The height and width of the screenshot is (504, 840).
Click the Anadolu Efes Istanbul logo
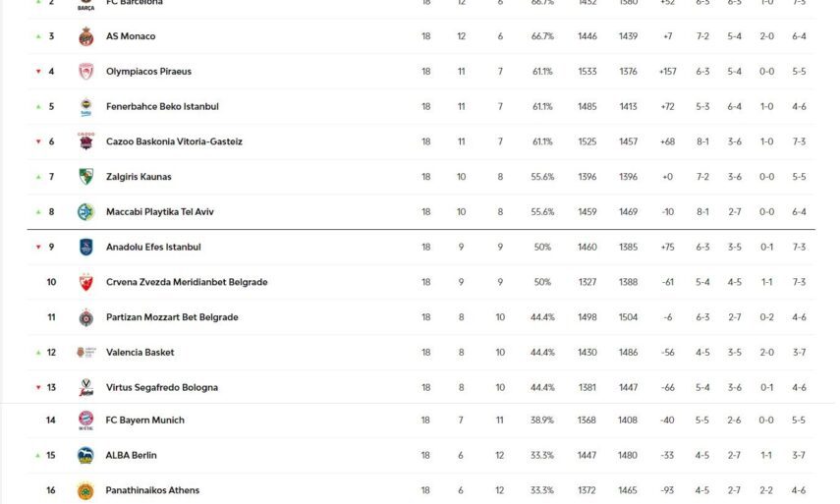pos(85,248)
